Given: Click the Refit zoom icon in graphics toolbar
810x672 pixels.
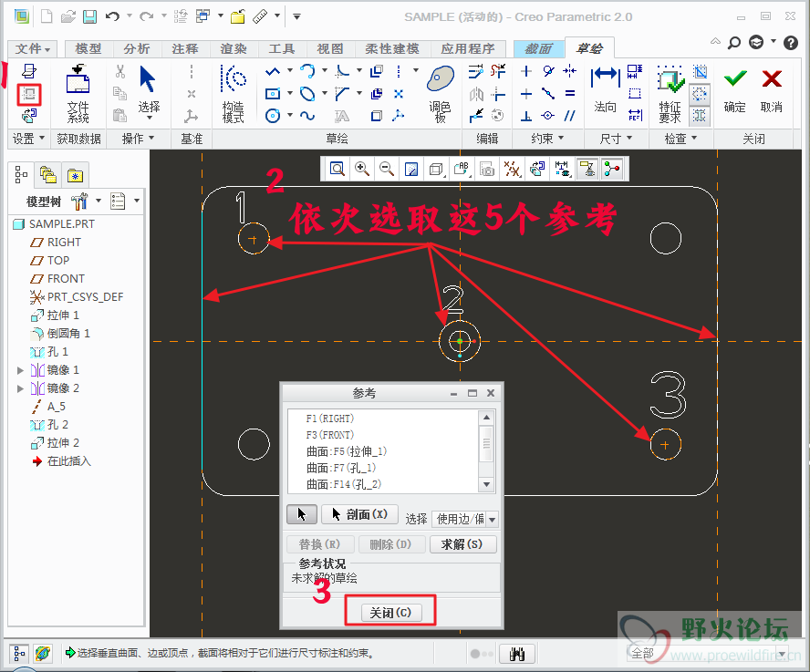Looking at the screenshot, I should click(x=337, y=169).
